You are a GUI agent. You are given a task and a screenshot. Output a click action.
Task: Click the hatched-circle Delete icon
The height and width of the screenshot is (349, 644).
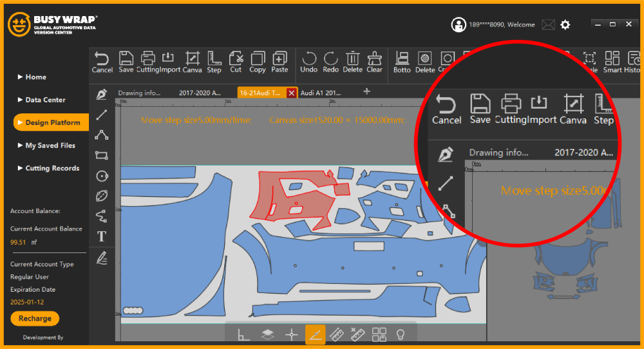click(424, 59)
